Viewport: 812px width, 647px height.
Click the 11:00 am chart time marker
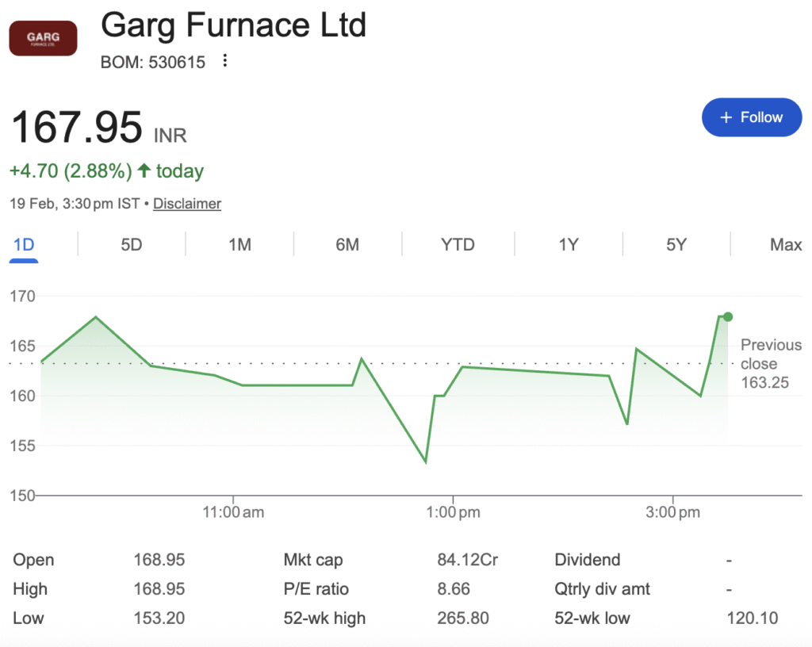[233, 512]
